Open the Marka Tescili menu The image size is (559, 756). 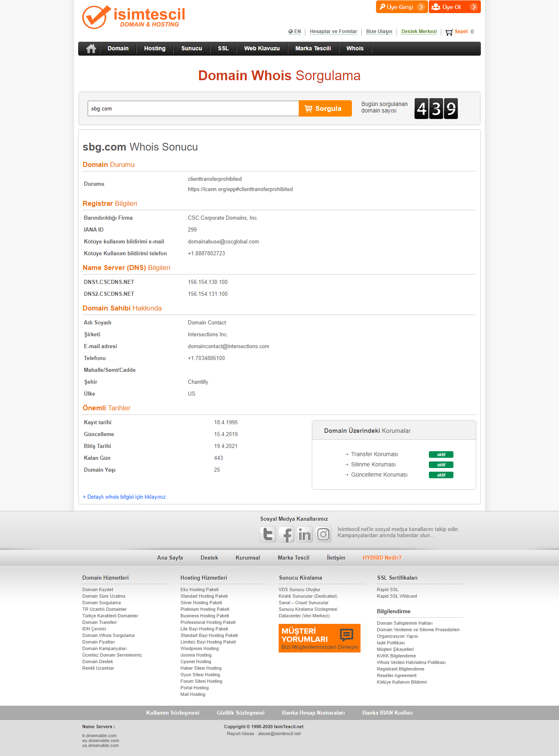pos(313,48)
